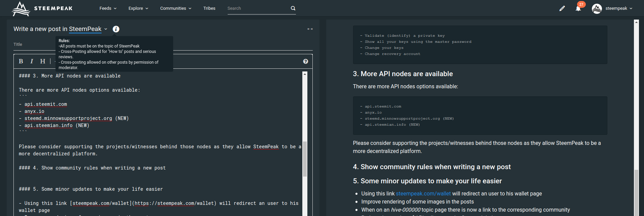Screen dimensions: 644x216
Task: Click preview heading '4. Show community rules'
Action: pyautogui.click(x=432, y=167)
